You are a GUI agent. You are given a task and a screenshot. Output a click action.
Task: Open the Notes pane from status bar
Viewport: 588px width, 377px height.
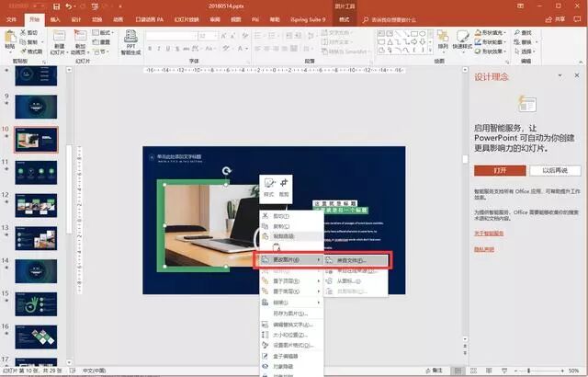(x=435, y=371)
